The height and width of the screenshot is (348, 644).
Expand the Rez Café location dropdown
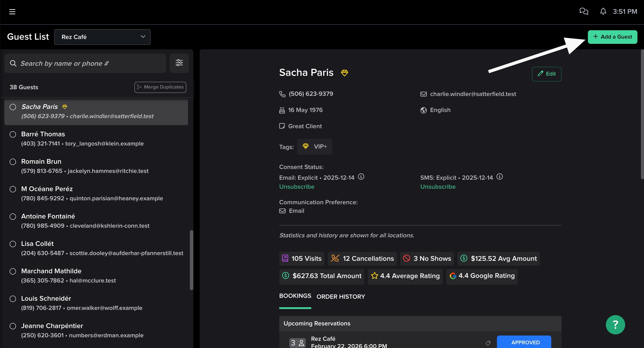tap(102, 37)
